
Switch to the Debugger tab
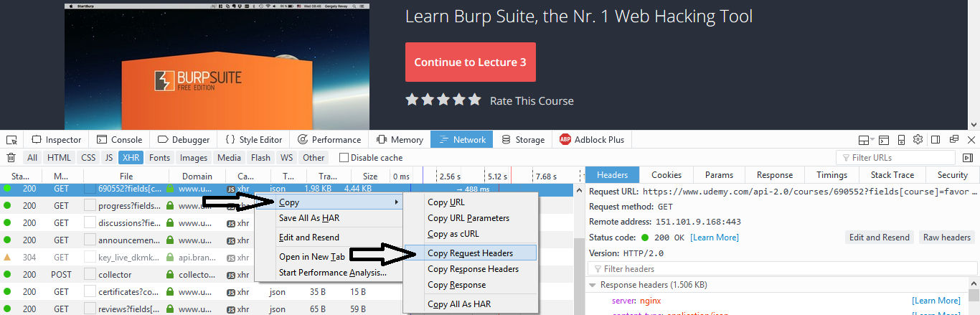coord(183,140)
